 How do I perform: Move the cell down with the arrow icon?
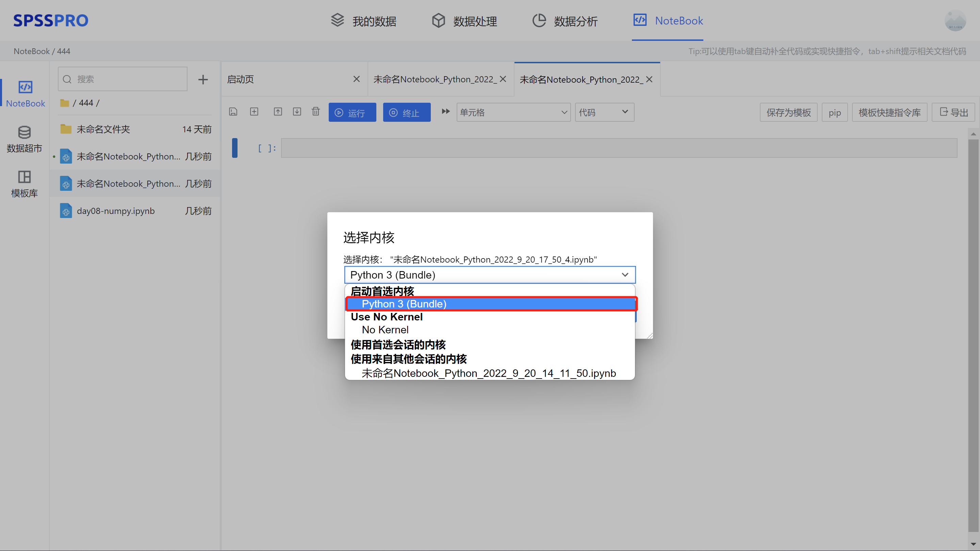(x=297, y=112)
